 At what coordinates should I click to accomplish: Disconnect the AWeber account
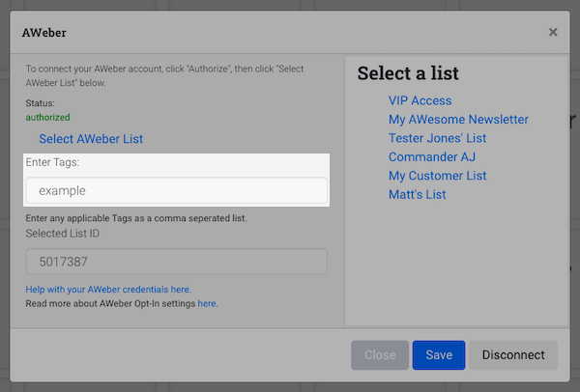(x=513, y=354)
